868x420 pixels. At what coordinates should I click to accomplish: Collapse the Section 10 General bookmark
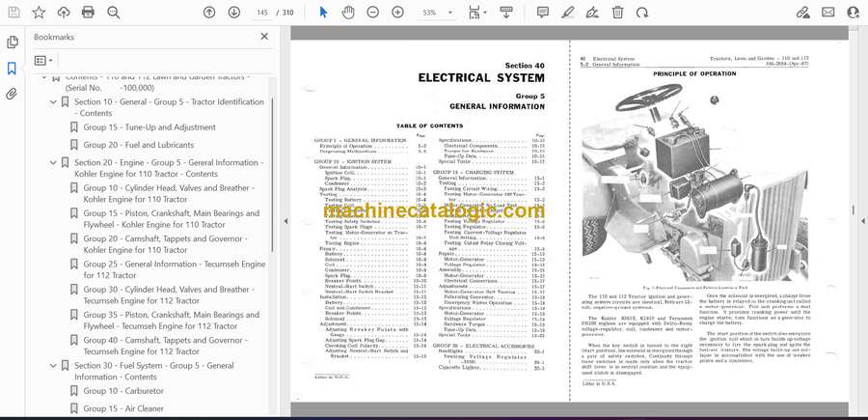point(53,102)
